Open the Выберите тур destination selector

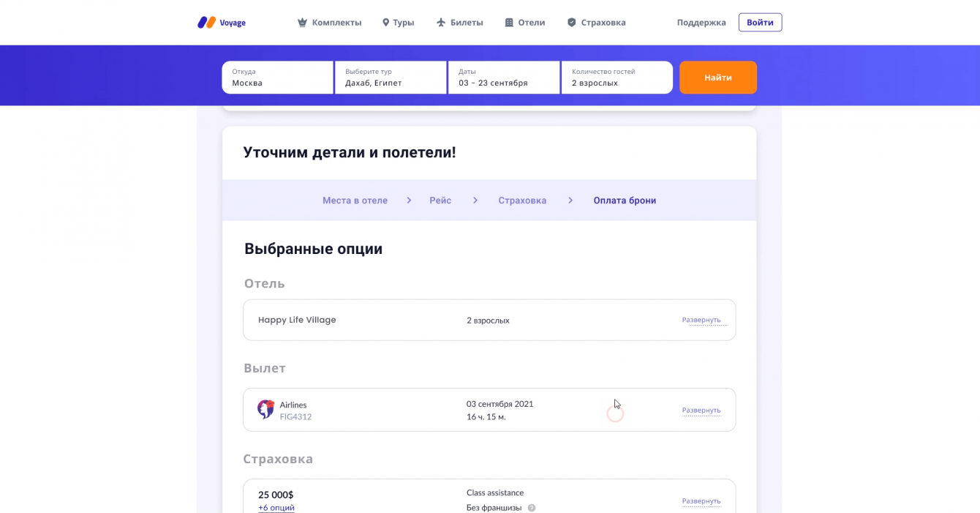(391, 78)
